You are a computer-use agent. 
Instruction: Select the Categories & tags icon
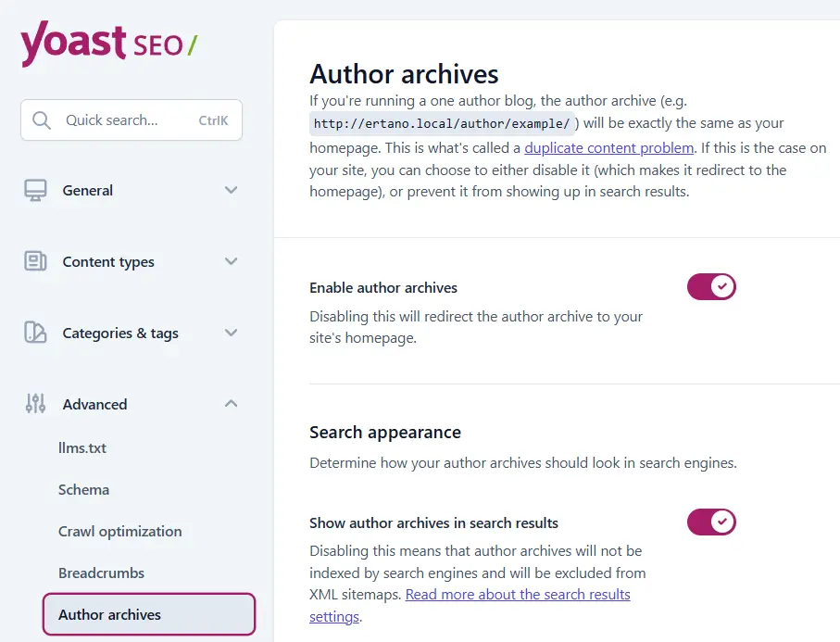coord(35,333)
